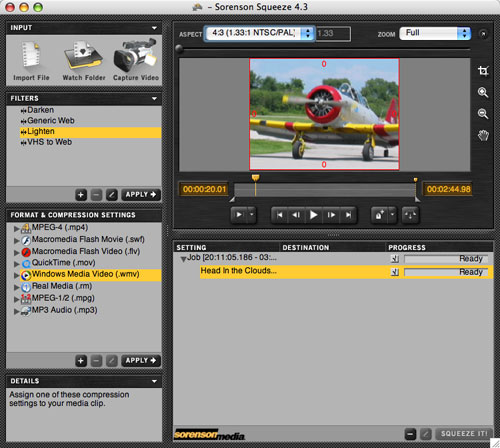Click the current timecode 00:00:20.01 field
The width and height of the screenshot is (500, 448).
204,189
